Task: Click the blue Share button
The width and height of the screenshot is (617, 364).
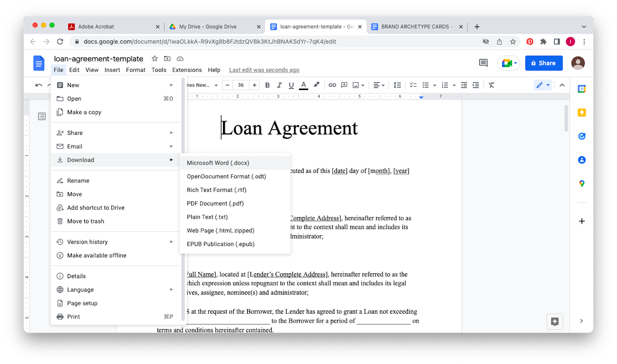Action: 543,63
